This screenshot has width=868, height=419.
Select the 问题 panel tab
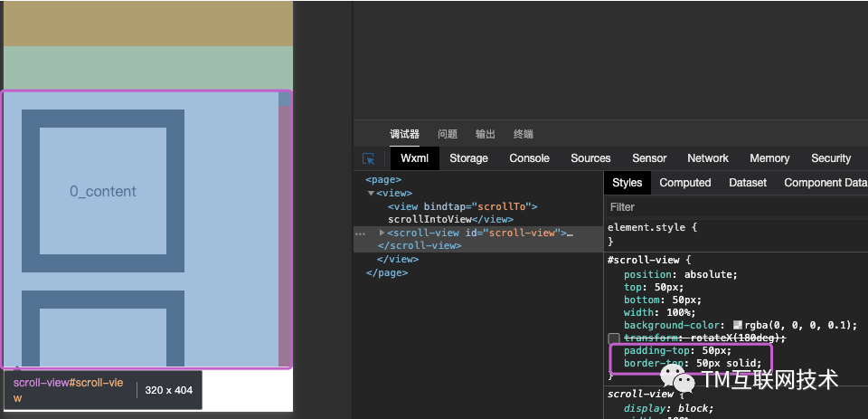click(448, 134)
